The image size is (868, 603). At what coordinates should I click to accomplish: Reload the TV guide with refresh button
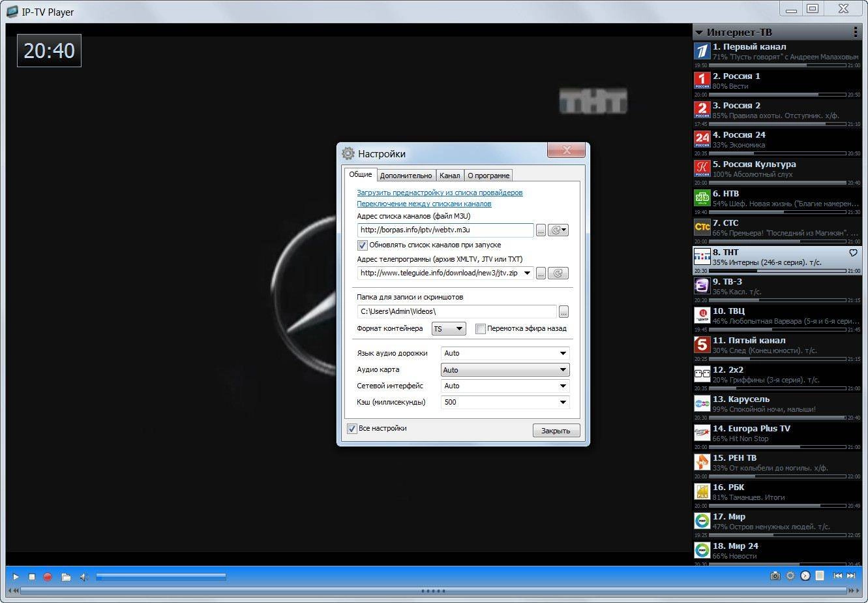558,273
